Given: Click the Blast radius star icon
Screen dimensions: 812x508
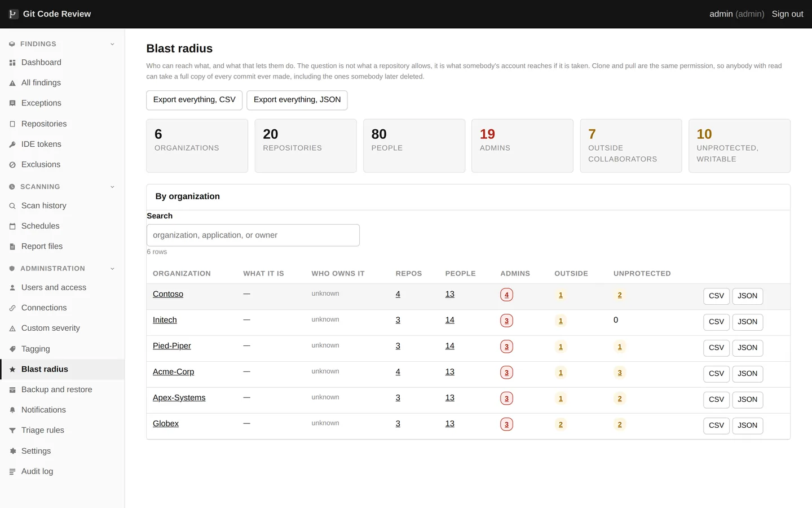Looking at the screenshot, I should [x=12, y=370].
